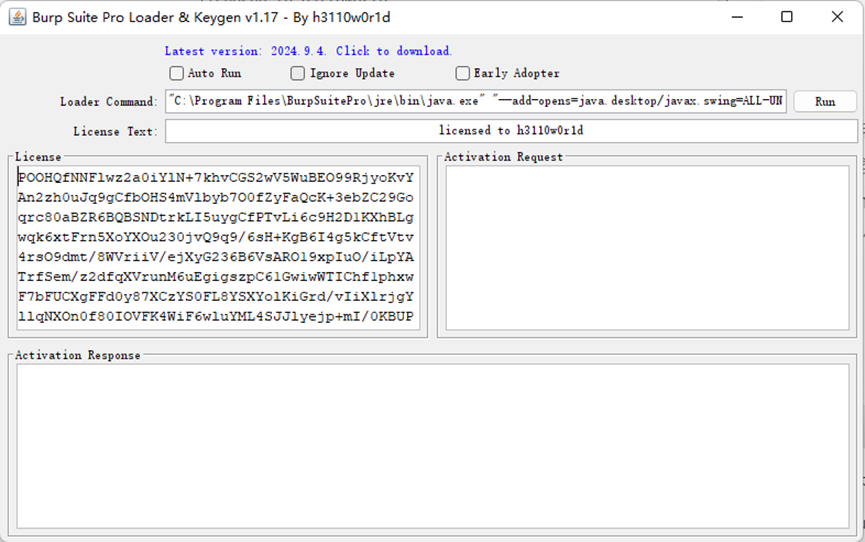
Task: Click the license line starting with POOHQfNNFlwz
Action: 216,178
